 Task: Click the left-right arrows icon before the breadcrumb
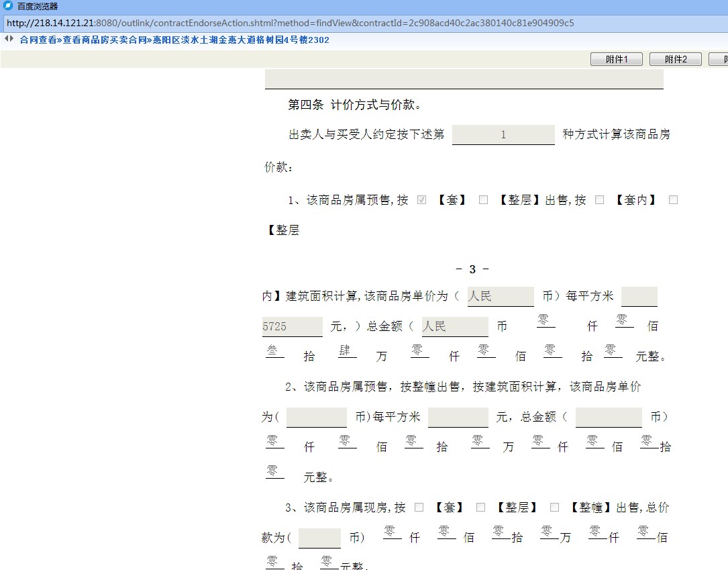(x=9, y=39)
